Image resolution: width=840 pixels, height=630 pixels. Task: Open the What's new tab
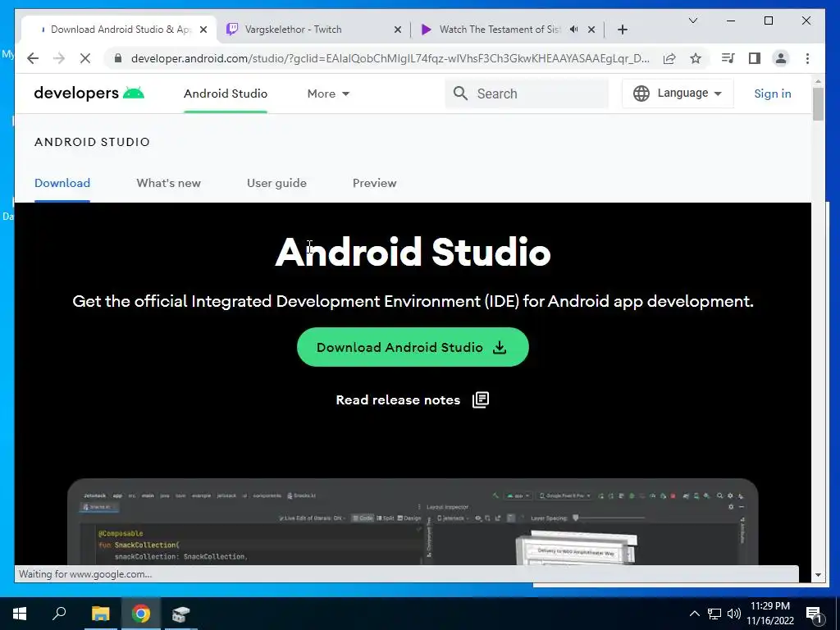(169, 183)
